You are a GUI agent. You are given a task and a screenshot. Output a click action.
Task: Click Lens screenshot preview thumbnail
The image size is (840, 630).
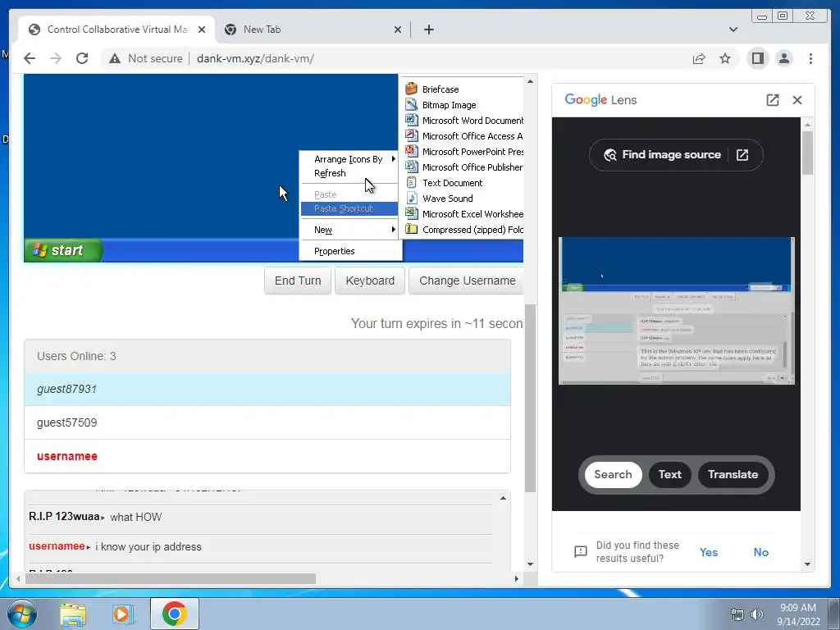coord(676,311)
